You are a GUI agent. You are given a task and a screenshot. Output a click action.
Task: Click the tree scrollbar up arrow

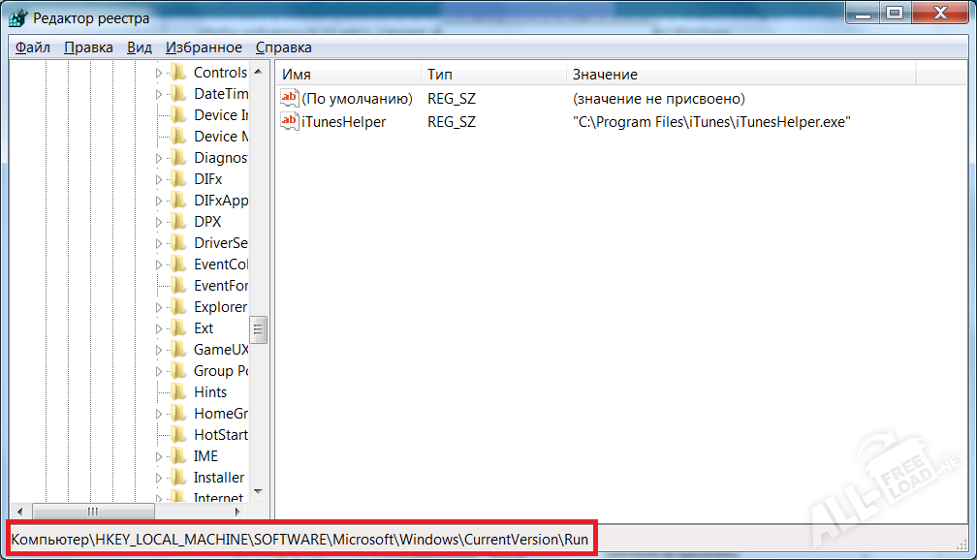[259, 73]
